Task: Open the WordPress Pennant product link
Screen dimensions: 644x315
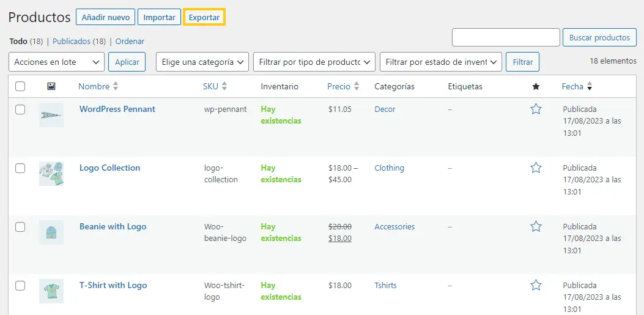Action: click(117, 109)
